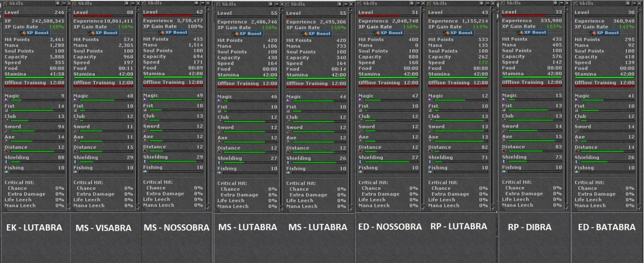This screenshot has width=644, height=263.
Task: Click the Level progress bar in MS - NOSSOBRA panel
Action: click(173, 16)
